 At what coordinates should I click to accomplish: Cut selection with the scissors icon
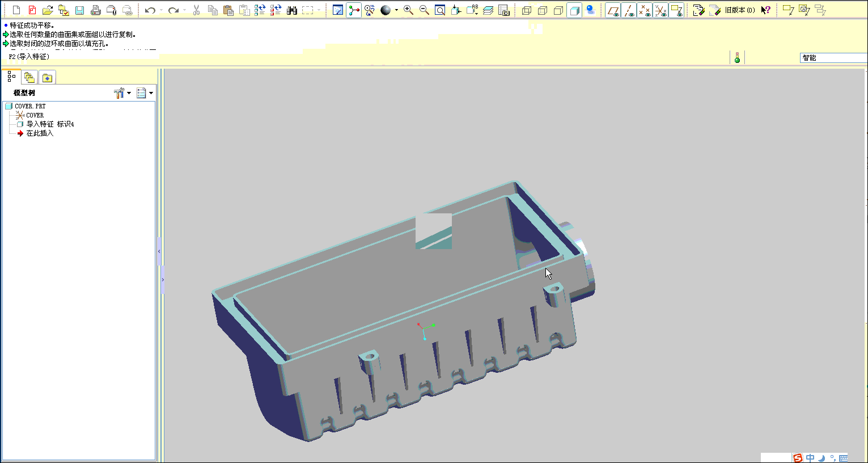(197, 10)
